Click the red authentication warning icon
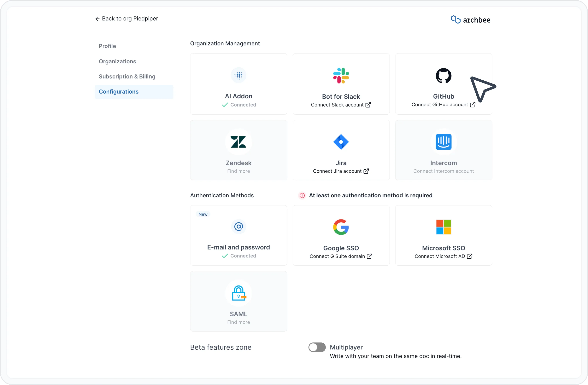Image resolution: width=588 pixels, height=385 pixels. tap(302, 195)
